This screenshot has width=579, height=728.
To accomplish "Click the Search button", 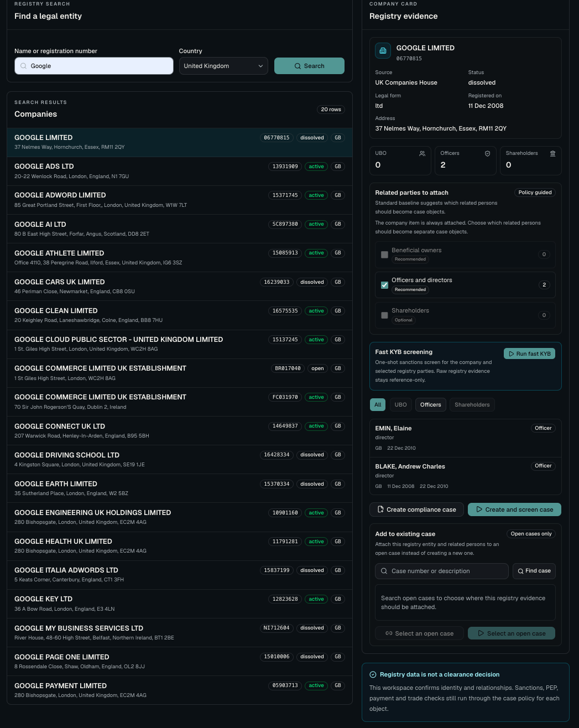I will point(309,66).
